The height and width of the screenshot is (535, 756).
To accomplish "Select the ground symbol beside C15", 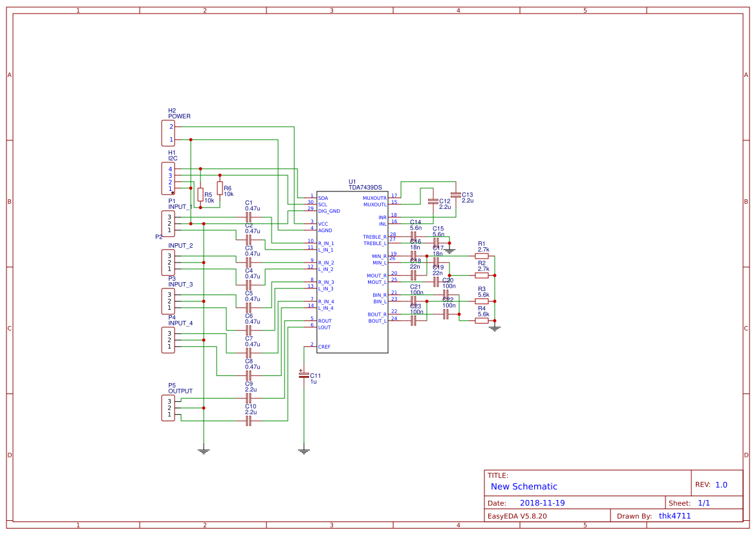I will point(449,251).
